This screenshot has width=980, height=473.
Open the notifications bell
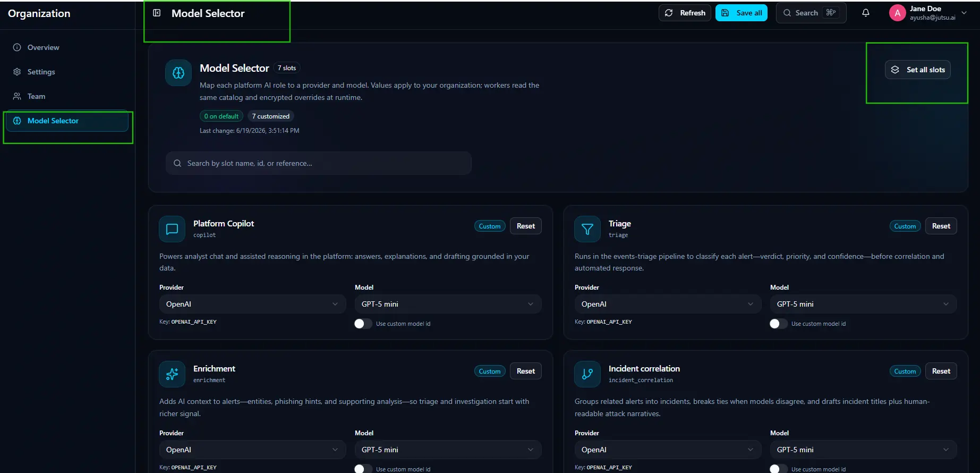pyautogui.click(x=866, y=13)
